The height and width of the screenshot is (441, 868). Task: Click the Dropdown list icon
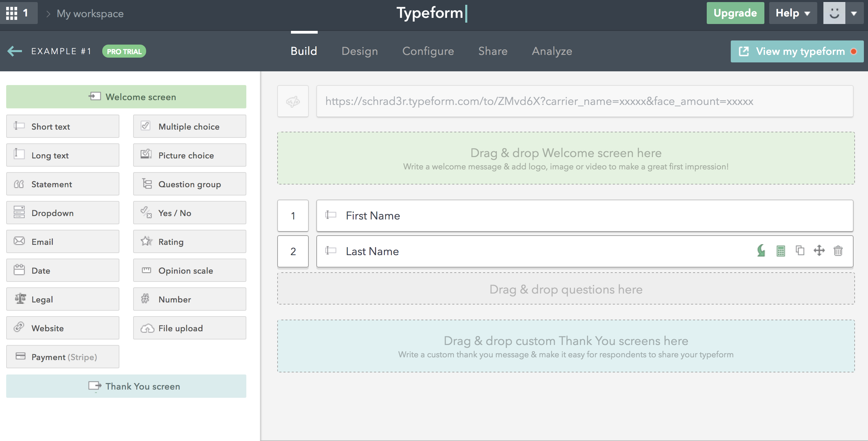[x=19, y=212]
